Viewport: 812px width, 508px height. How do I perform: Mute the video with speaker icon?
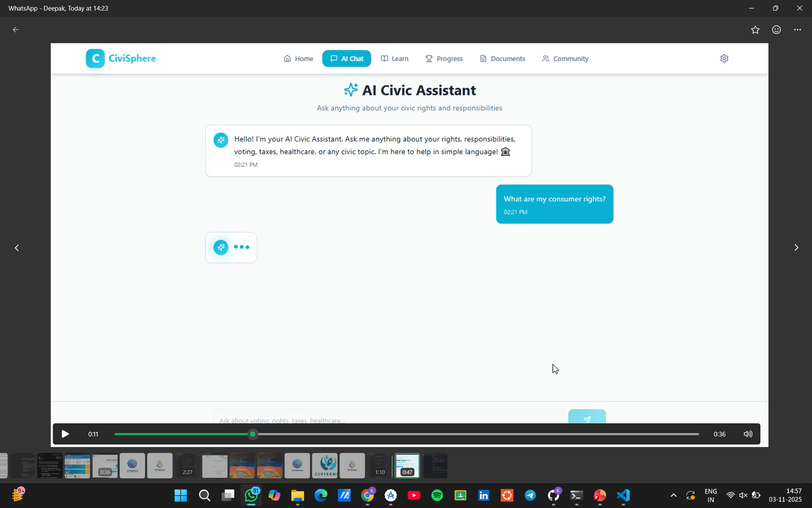tap(748, 434)
